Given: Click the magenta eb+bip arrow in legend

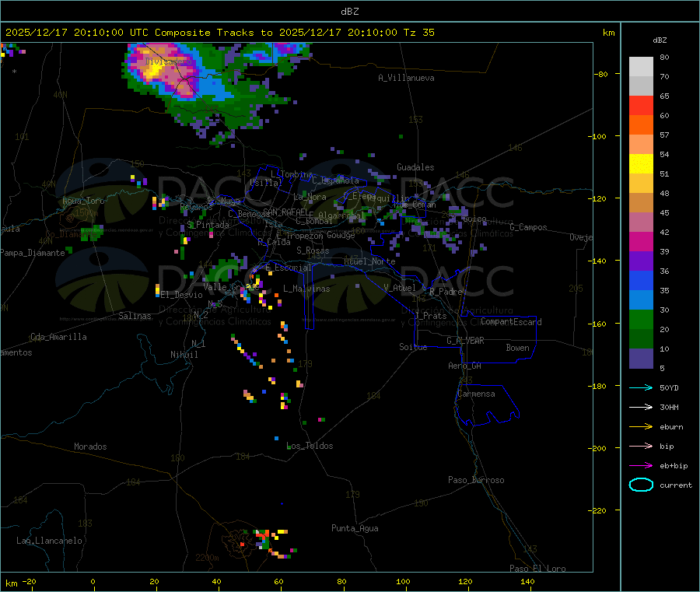Looking at the screenshot, I should (641, 466).
